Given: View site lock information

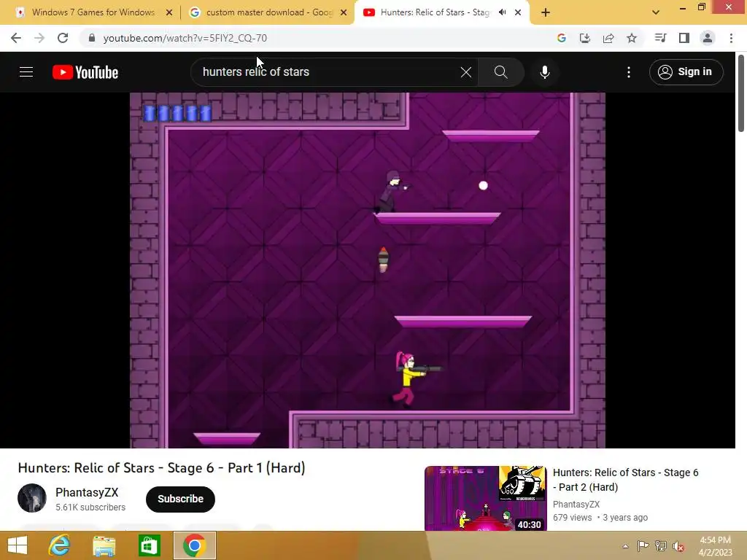Looking at the screenshot, I should [92, 38].
